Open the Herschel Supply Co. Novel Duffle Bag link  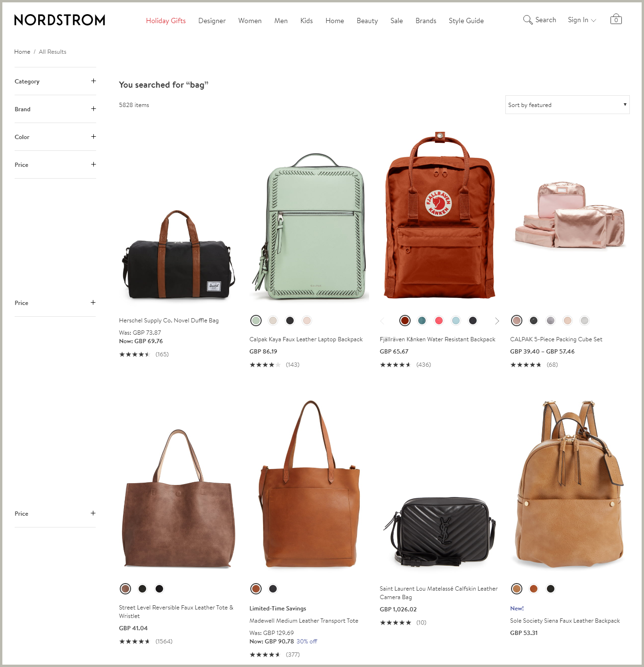click(x=169, y=321)
